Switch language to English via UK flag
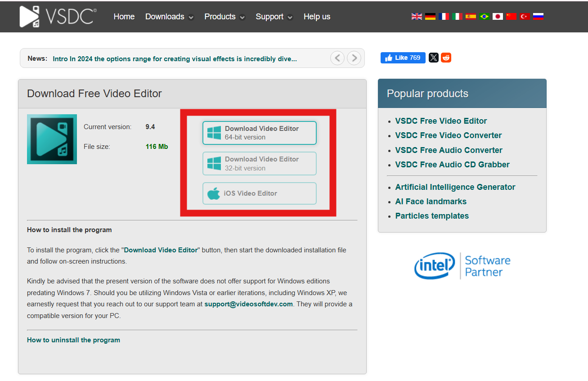Viewport: 588px width, 381px height. 417,16
